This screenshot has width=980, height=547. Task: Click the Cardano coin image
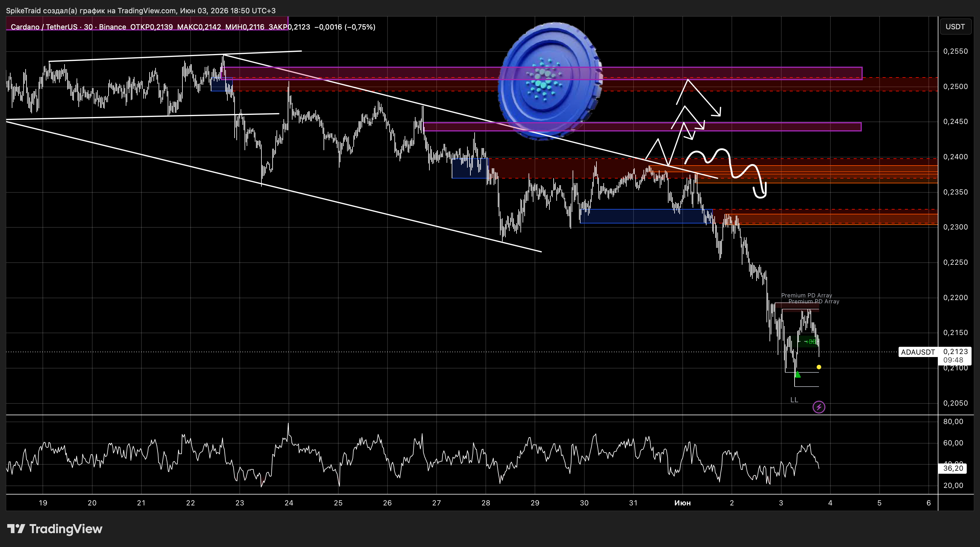(x=550, y=81)
